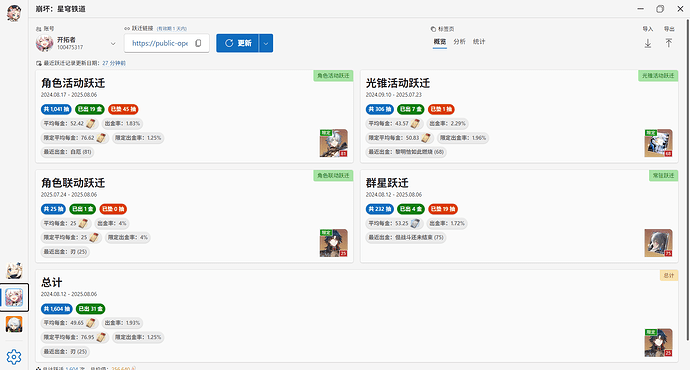Click the 限定出金率: 1.96% chip
690x370 pixels.
click(463, 138)
